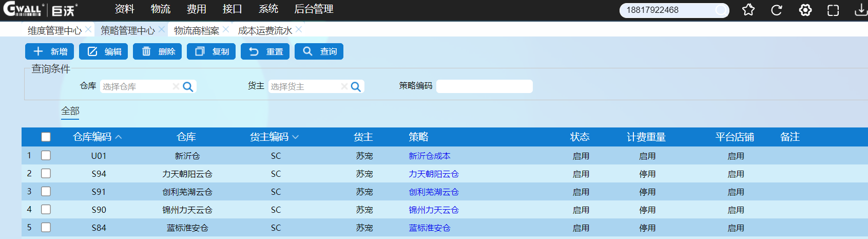Click the 仓库 column header
Image resolution: width=868 pixels, height=239 pixels.
tap(186, 137)
